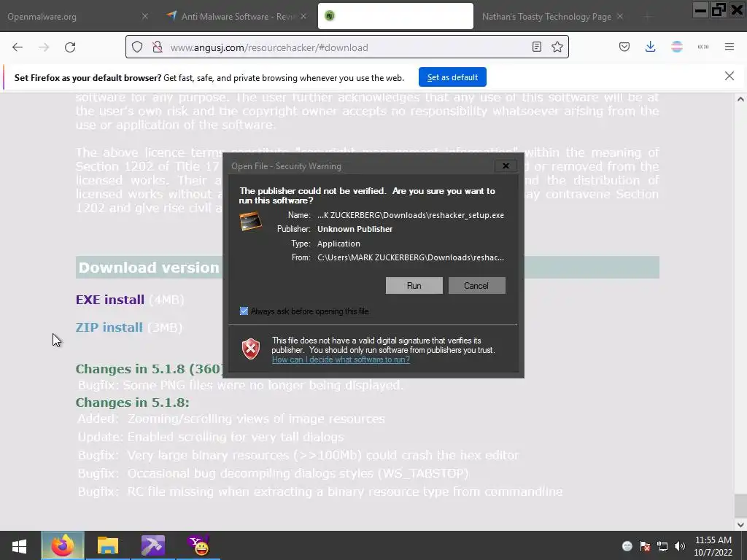Close Nathan's Toasty Technology Page tab

click(x=620, y=16)
